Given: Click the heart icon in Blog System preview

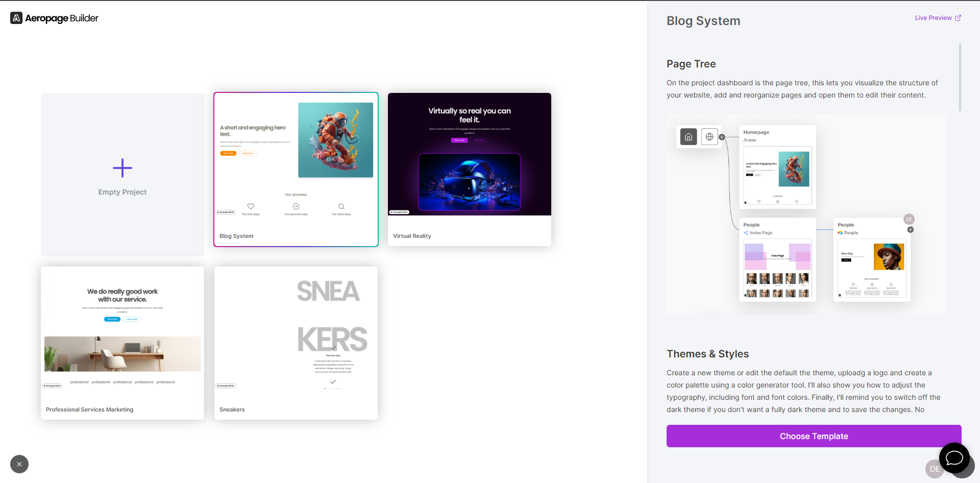Looking at the screenshot, I should point(251,206).
